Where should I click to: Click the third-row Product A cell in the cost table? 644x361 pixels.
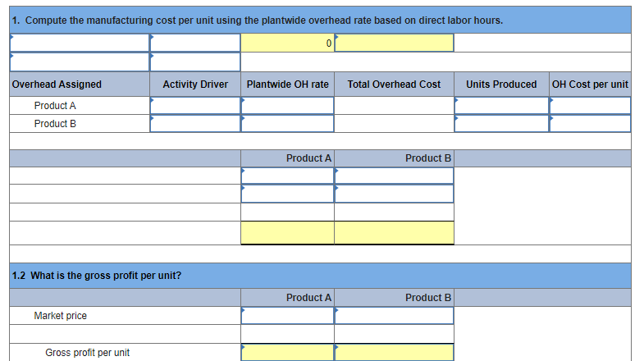(287, 212)
